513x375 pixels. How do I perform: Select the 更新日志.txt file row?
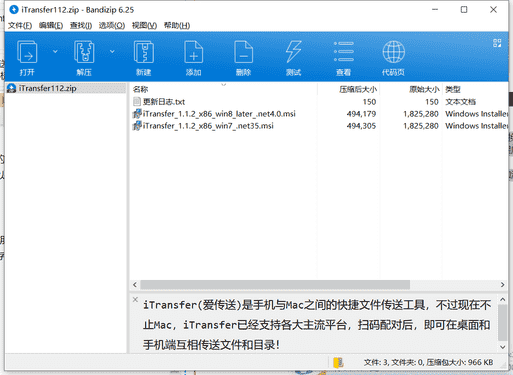tap(319, 102)
